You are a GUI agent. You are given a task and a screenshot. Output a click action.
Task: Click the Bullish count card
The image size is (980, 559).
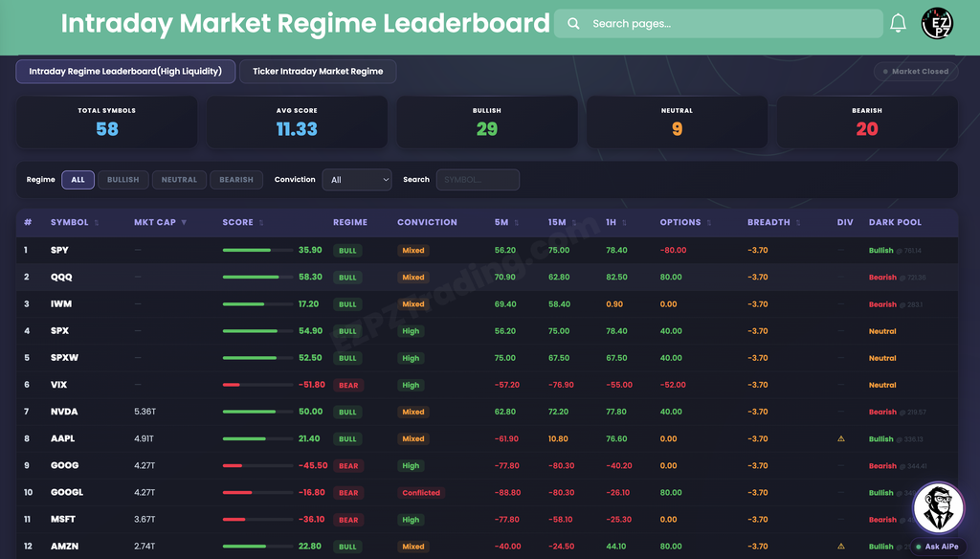[487, 122]
